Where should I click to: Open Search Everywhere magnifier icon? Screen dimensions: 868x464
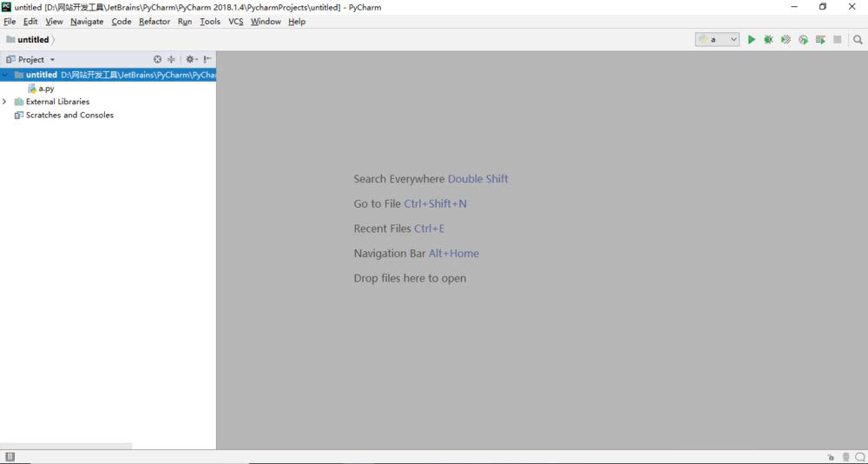[x=858, y=40]
